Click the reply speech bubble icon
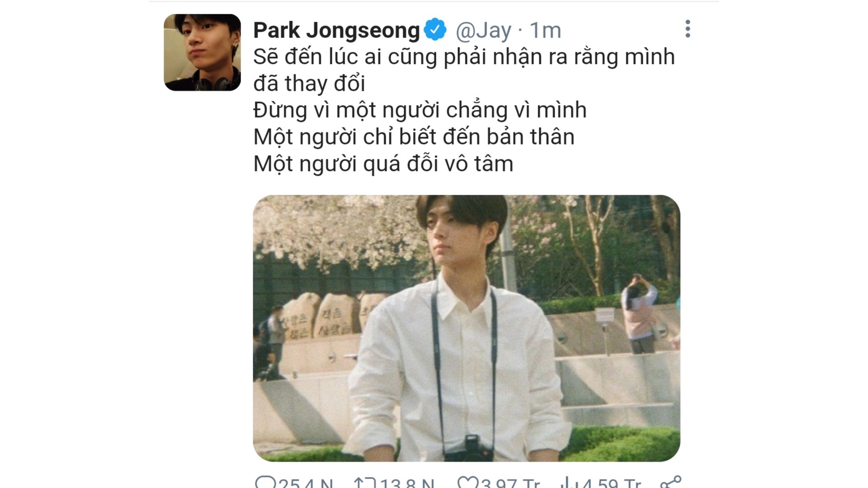The image size is (868, 488). pos(265,482)
